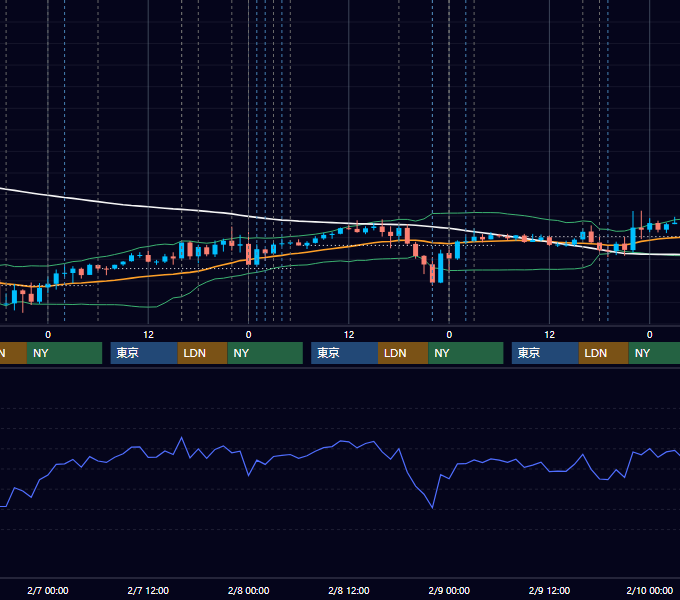
Task: Select the 東京 session block for 2/7
Action: [x=144, y=353]
